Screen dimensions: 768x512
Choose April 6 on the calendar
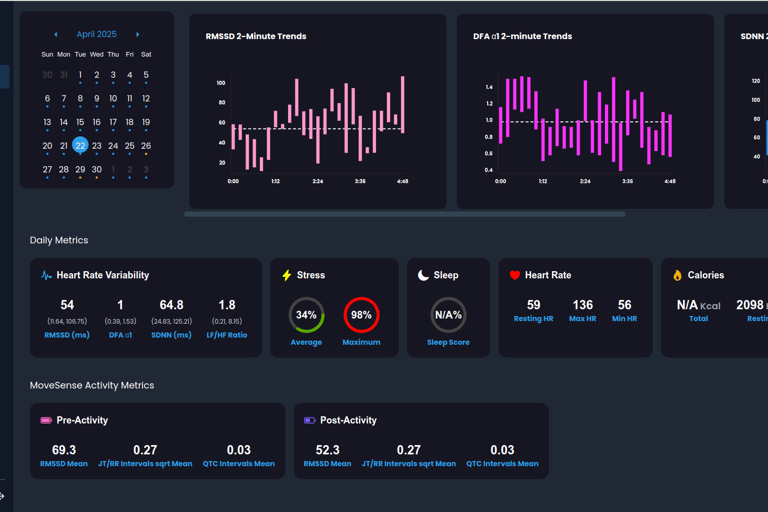47,98
